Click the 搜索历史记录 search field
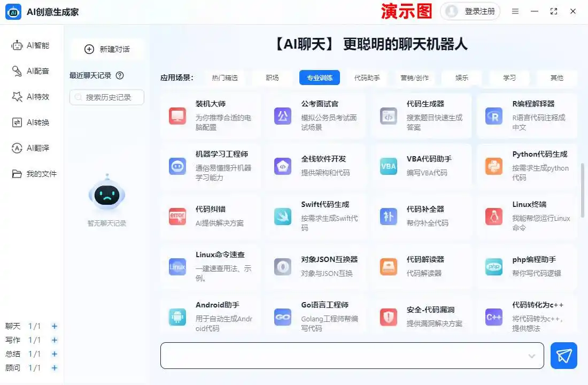This screenshot has width=588, height=385. coord(107,97)
